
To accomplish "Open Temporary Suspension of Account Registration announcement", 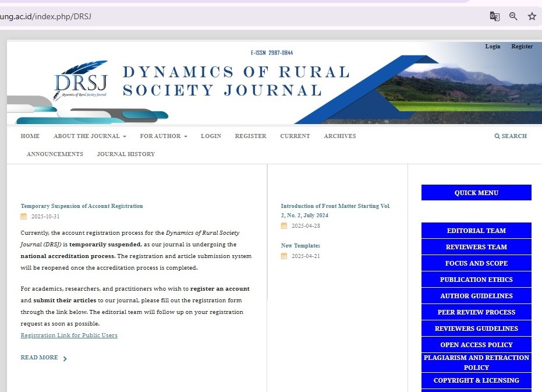I will [x=82, y=206].
